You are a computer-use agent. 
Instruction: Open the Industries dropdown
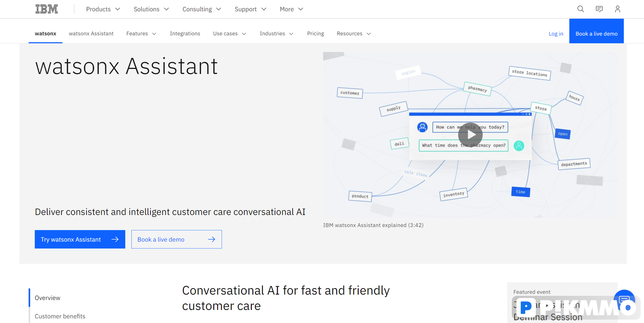tap(276, 34)
